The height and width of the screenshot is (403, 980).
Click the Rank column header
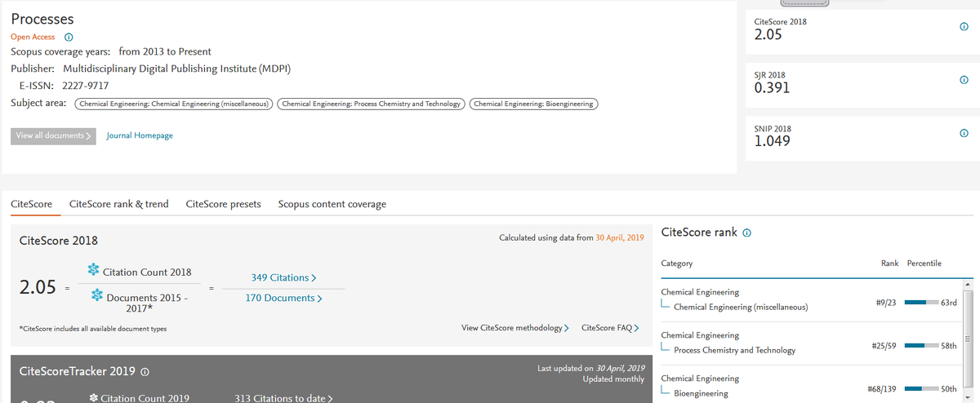[889, 263]
